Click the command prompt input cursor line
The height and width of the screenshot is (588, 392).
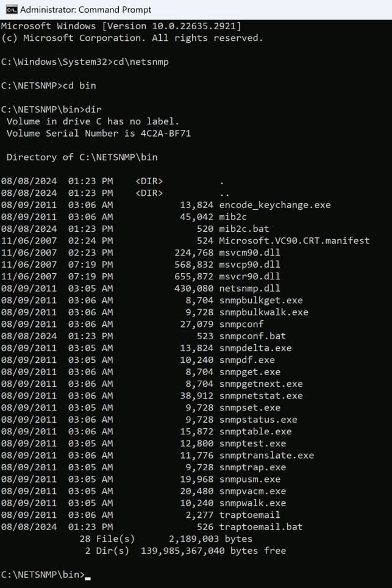pyautogui.click(x=88, y=575)
